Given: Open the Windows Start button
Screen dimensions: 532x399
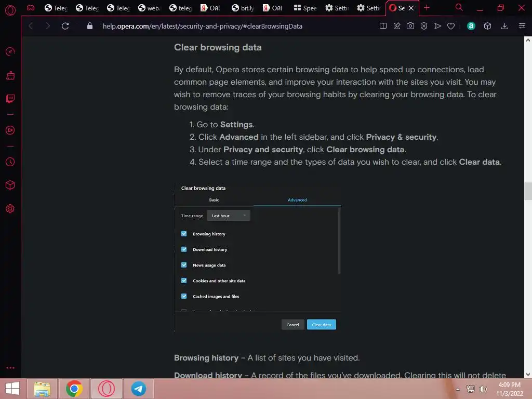Looking at the screenshot, I should coord(12,389).
